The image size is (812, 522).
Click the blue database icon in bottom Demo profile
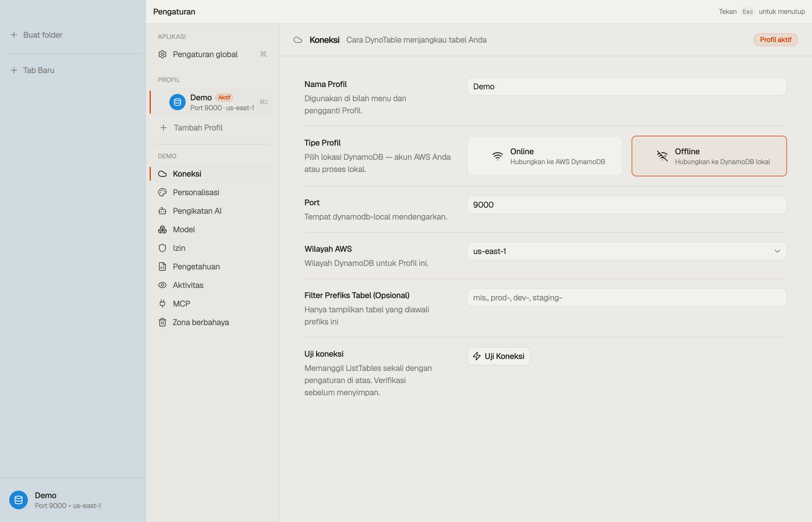pyautogui.click(x=19, y=500)
